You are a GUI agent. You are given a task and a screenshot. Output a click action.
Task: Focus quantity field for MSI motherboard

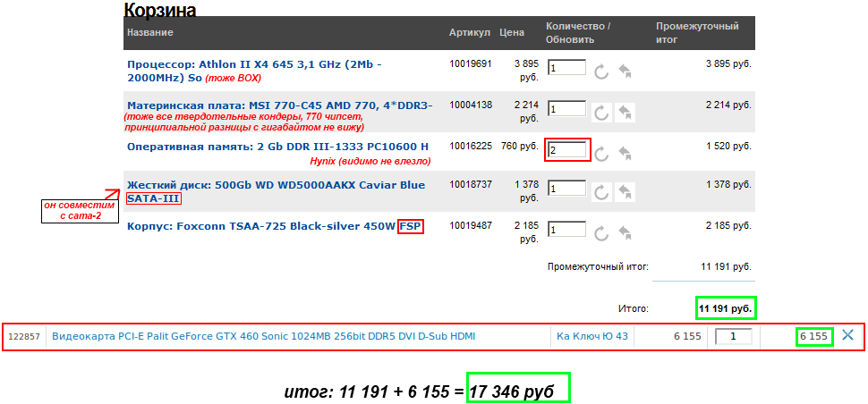567,108
